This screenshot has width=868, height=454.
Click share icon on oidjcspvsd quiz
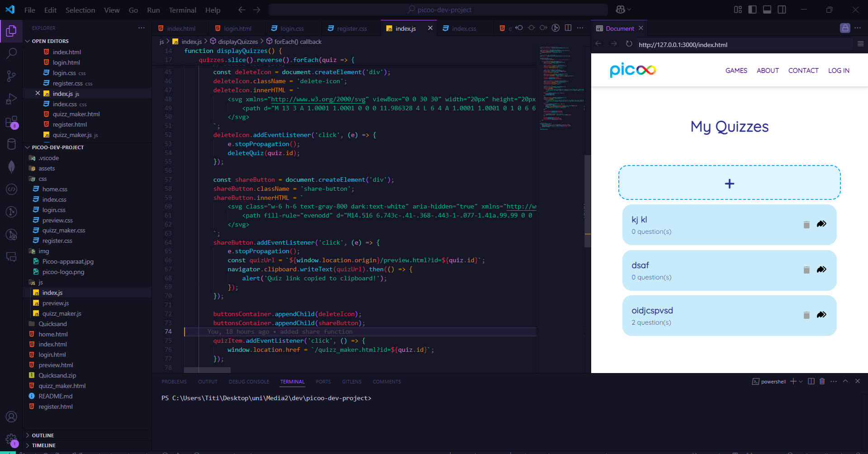click(821, 315)
